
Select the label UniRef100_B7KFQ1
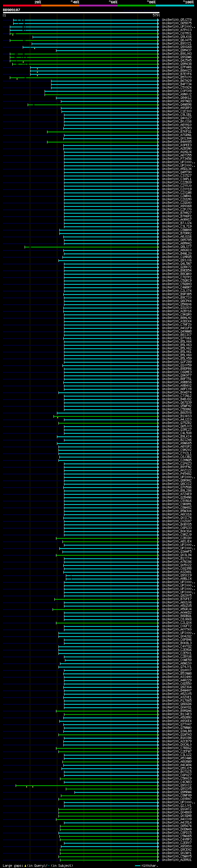click(177, 131)
